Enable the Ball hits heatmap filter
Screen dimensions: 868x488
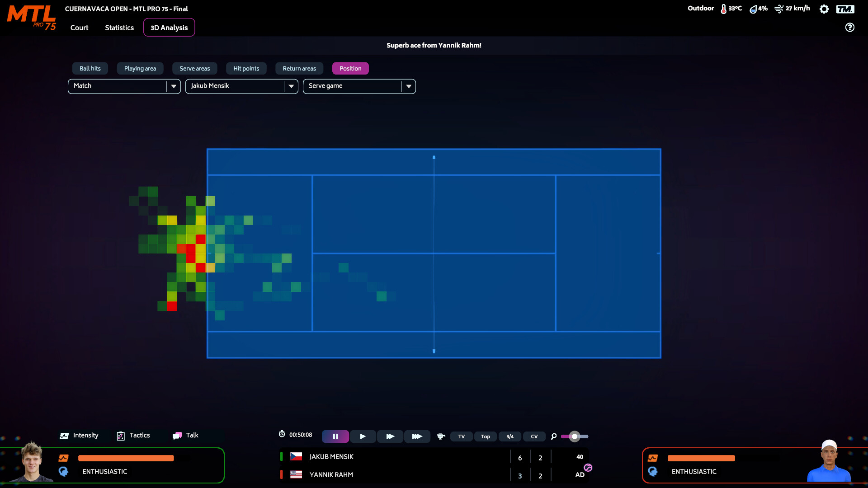pos(90,68)
